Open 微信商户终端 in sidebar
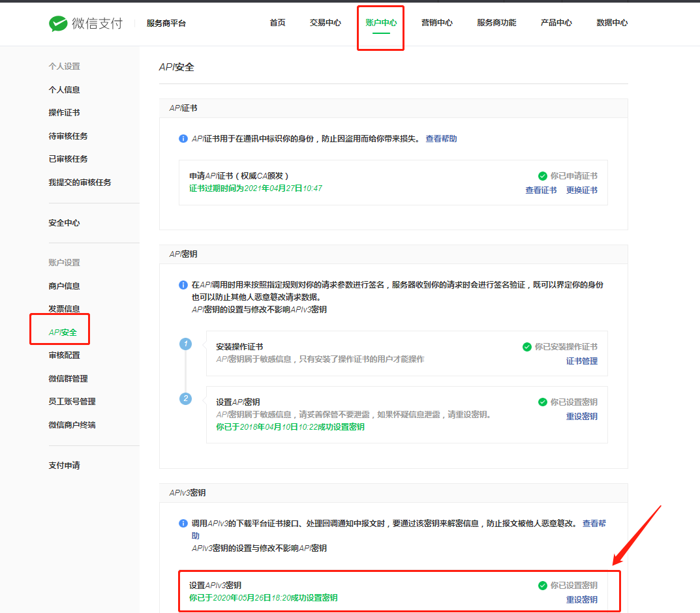Viewport: 700px width, 613px height. pos(72,425)
